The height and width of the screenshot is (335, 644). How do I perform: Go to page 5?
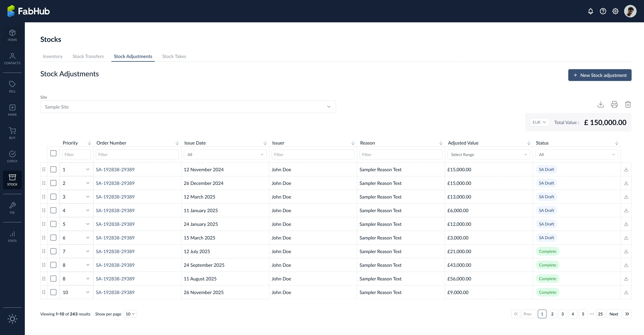pos(583,314)
